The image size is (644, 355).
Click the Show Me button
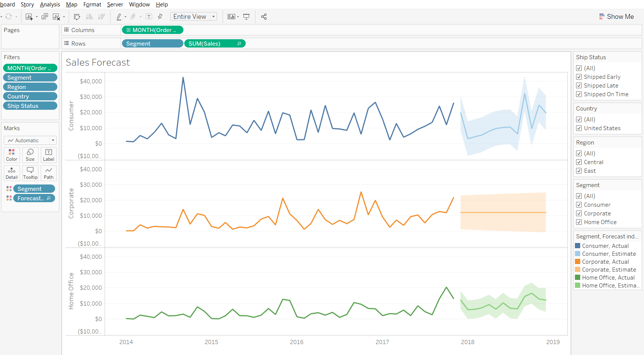(616, 17)
